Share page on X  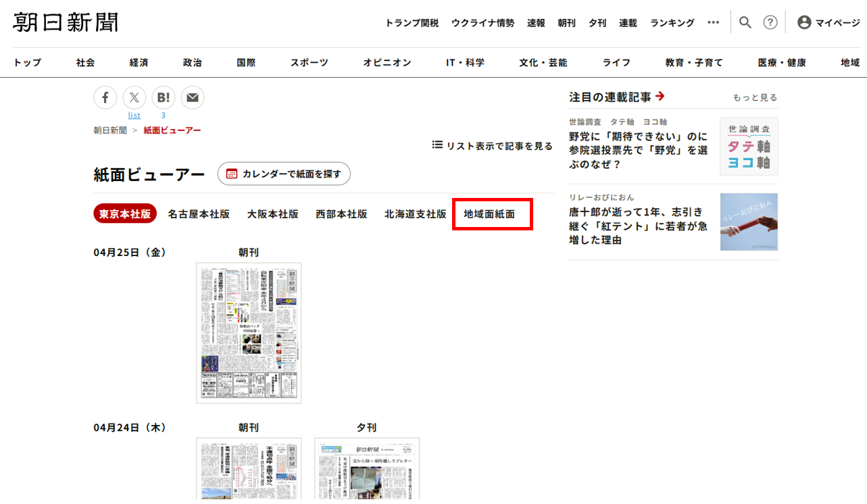[134, 98]
